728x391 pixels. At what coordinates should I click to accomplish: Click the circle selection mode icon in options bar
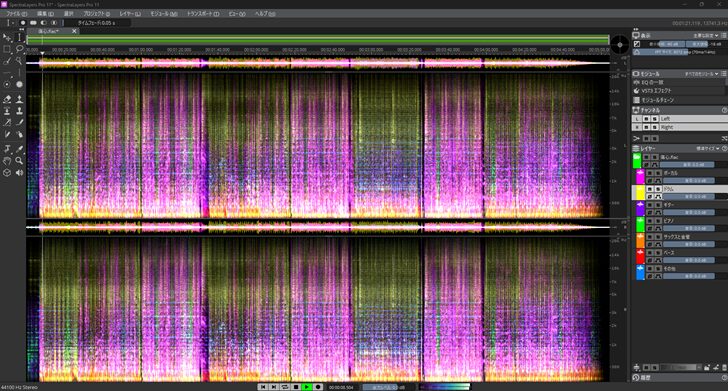[x=23, y=22]
